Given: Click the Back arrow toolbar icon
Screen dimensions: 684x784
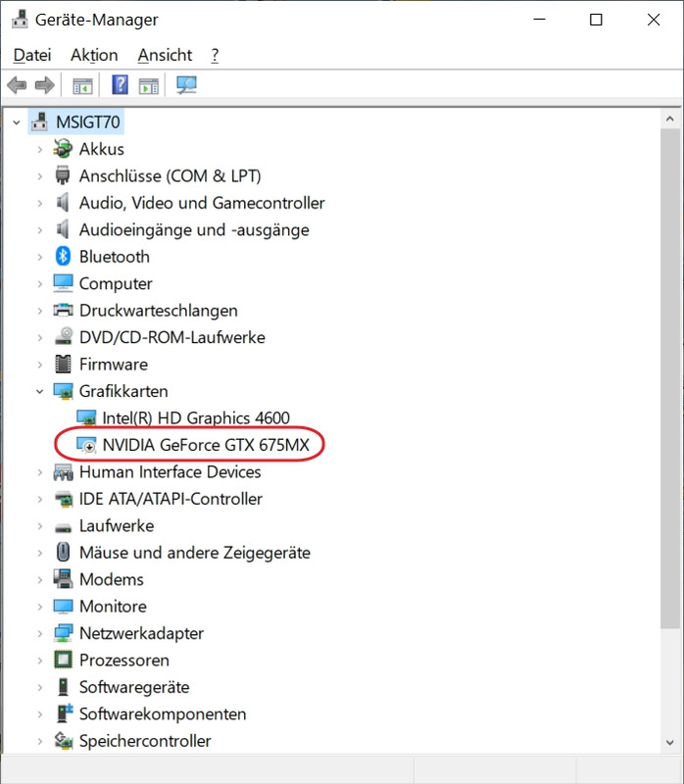Looking at the screenshot, I should coord(17,85).
